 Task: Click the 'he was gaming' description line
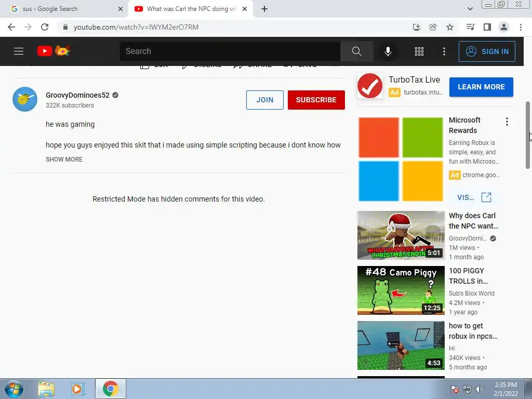click(x=70, y=124)
